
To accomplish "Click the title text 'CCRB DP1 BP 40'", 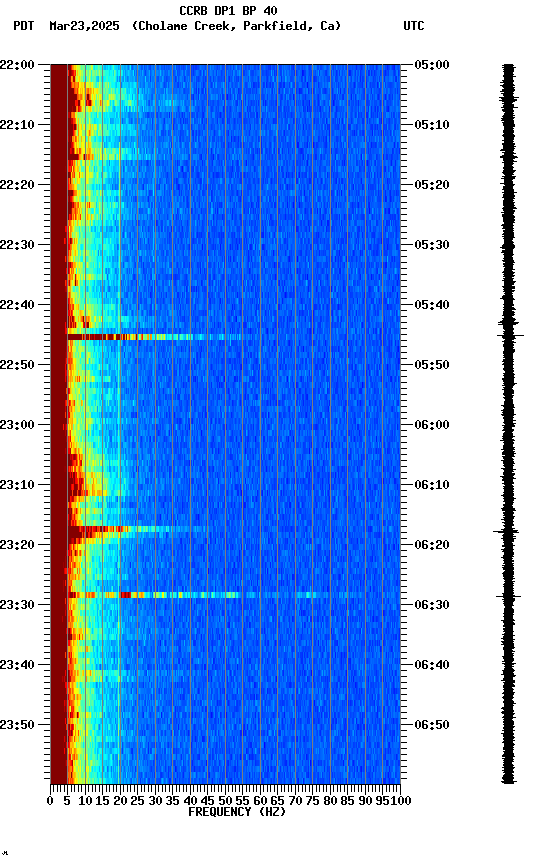I will (x=228, y=11).
